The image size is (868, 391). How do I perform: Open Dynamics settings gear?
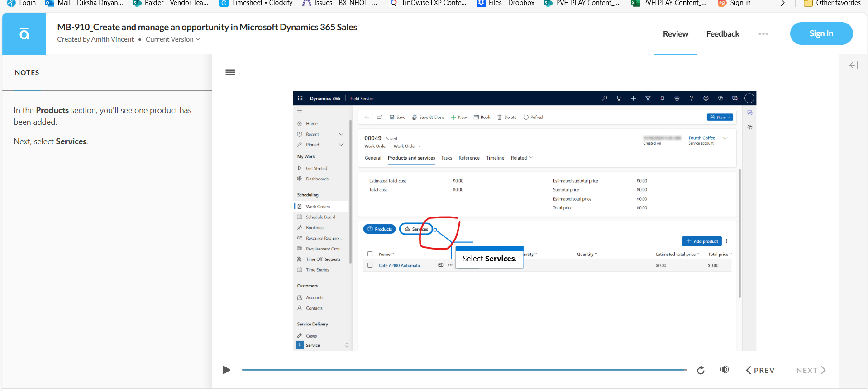(677, 98)
